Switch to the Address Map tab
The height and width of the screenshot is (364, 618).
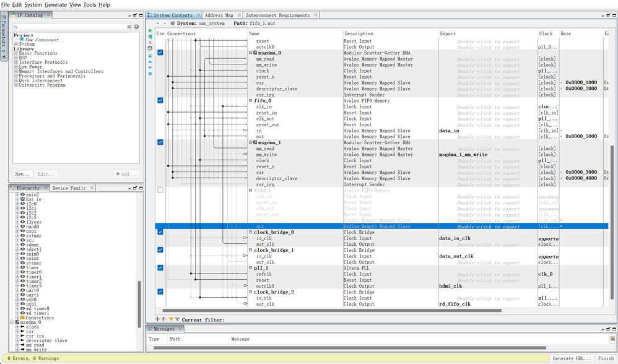[219, 15]
